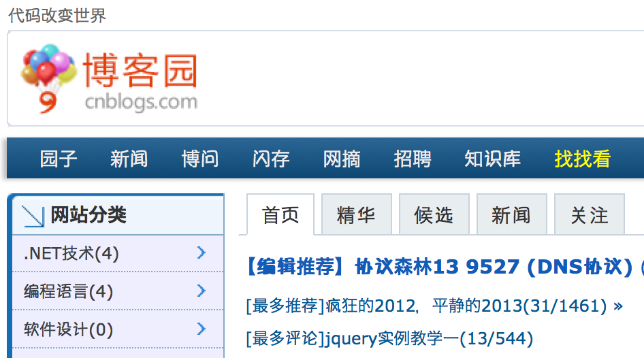
Task: Go to 博问 in the navigation bar
Action: coord(200,159)
